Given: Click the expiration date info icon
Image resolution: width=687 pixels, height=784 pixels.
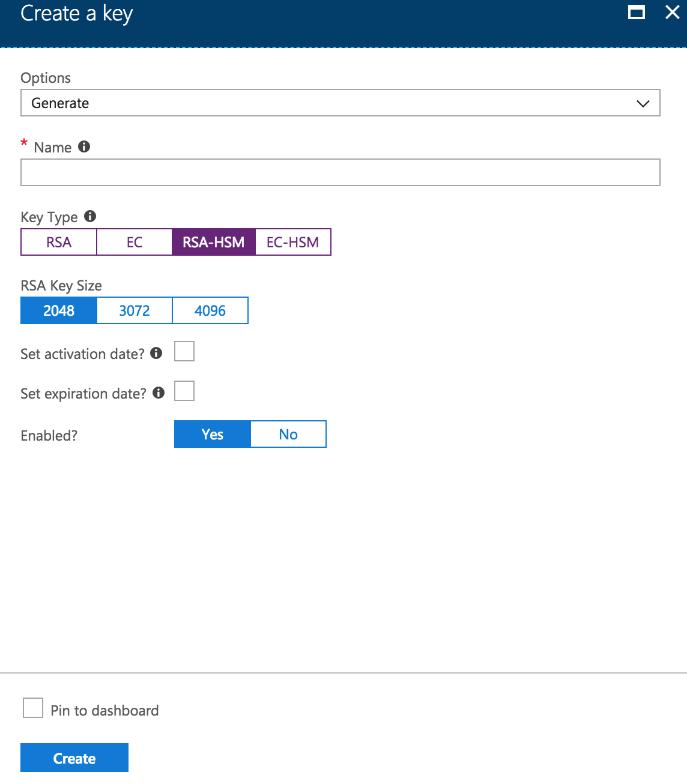Looking at the screenshot, I should [159, 393].
